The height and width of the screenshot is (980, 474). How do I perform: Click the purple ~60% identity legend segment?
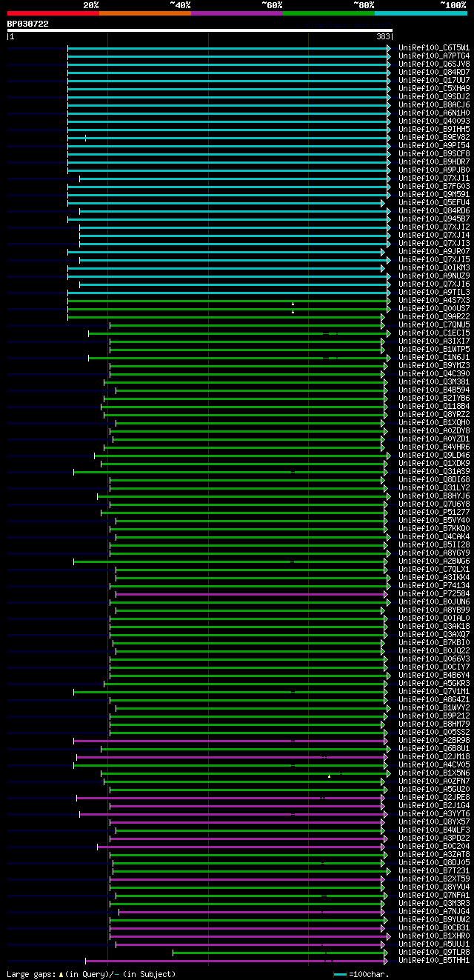tap(237, 13)
